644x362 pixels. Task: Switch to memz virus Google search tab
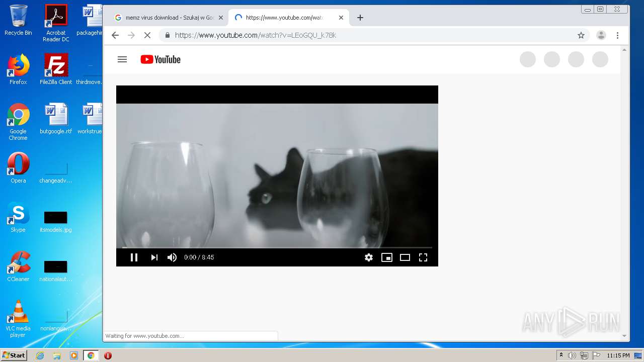[169, 18]
